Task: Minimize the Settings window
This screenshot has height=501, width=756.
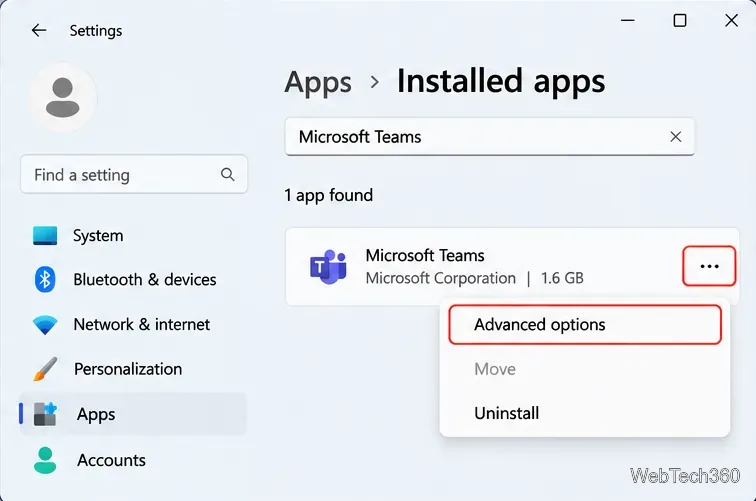Action: 627,20
